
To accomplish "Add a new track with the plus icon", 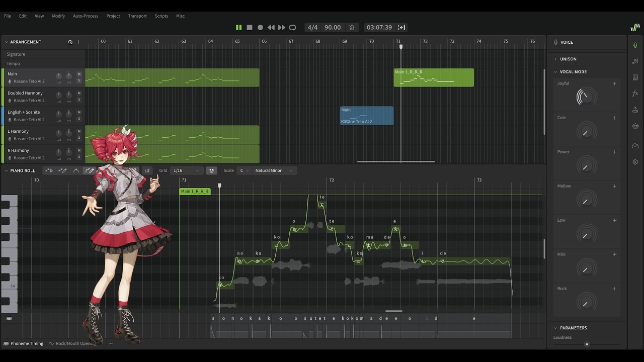I will 78,42.
